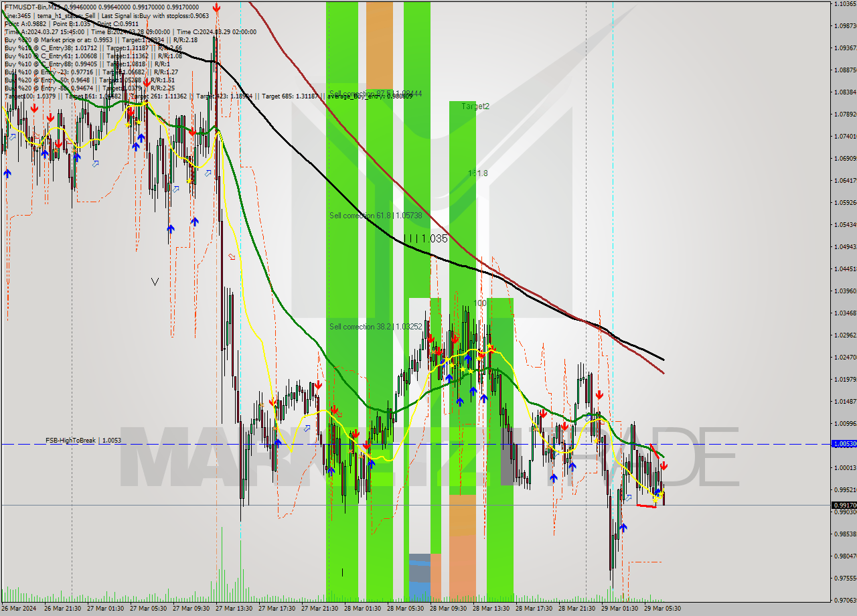Select '27 Mar 09:30' on the time axis
This screenshot has width=857, height=616.
point(191,609)
